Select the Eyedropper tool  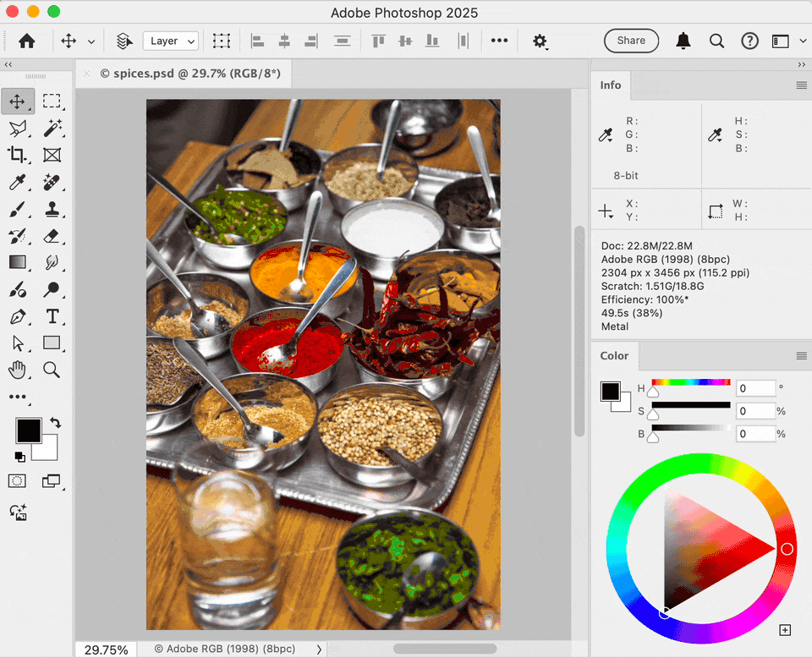(x=18, y=182)
